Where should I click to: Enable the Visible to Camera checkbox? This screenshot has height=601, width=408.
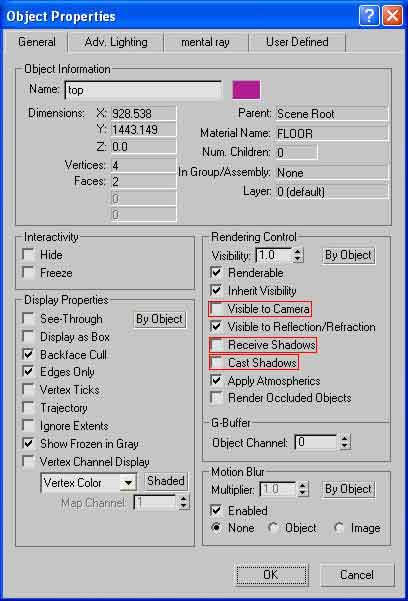point(217,309)
